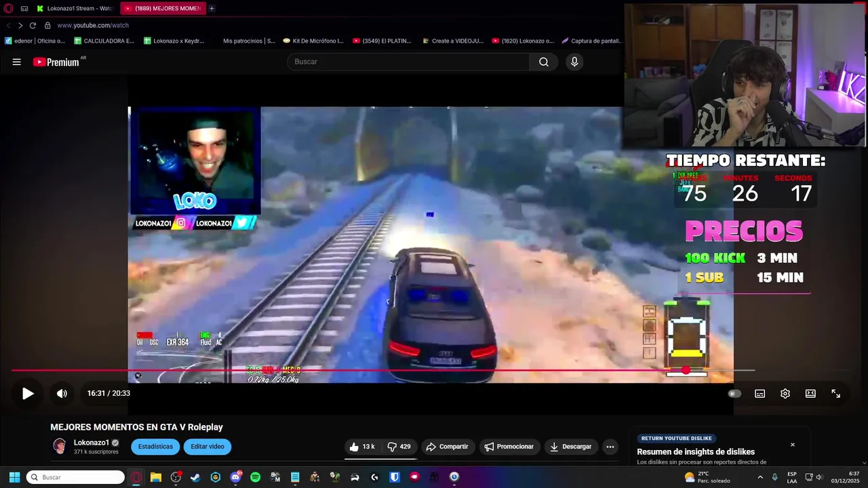
Task: Click the red scrubber handle on timeline
Action: (686, 370)
